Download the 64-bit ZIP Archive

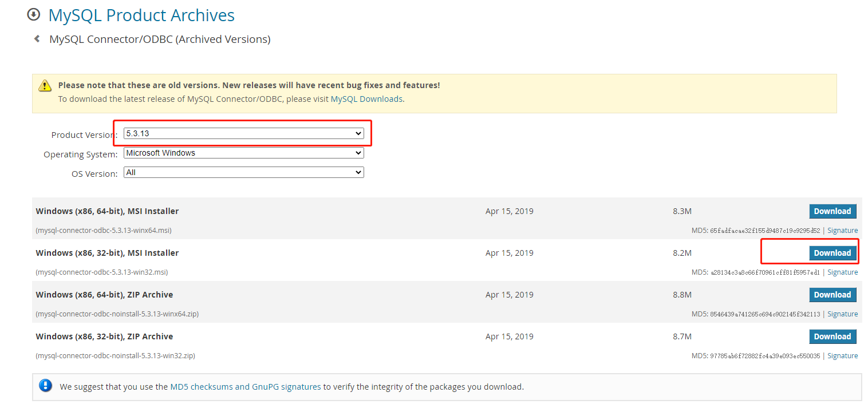(833, 295)
